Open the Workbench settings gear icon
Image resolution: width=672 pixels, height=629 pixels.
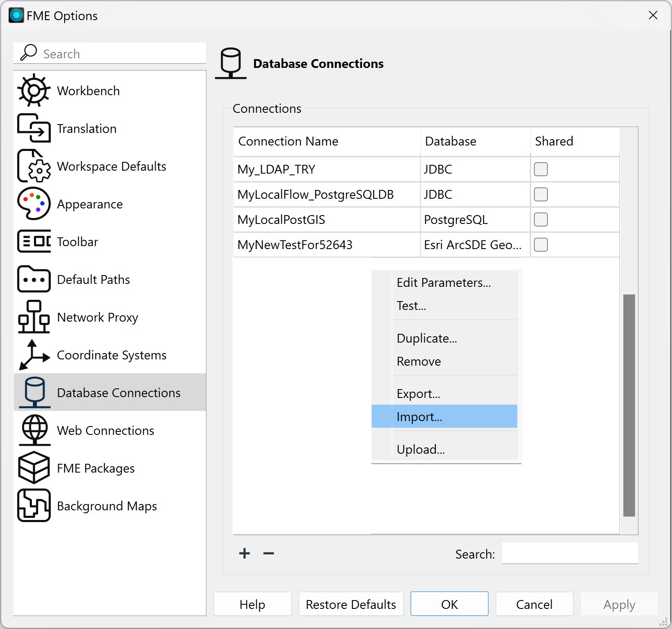pyautogui.click(x=34, y=91)
